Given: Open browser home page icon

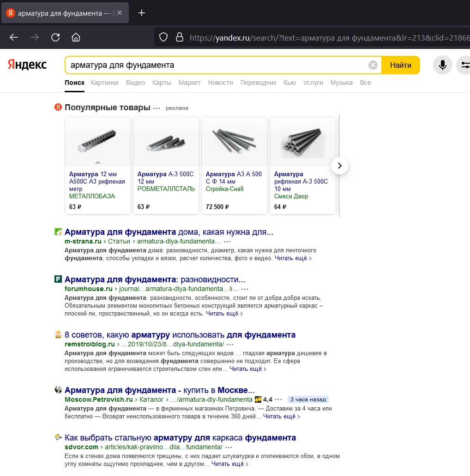Looking at the screenshot, I should tap(76, 37).
